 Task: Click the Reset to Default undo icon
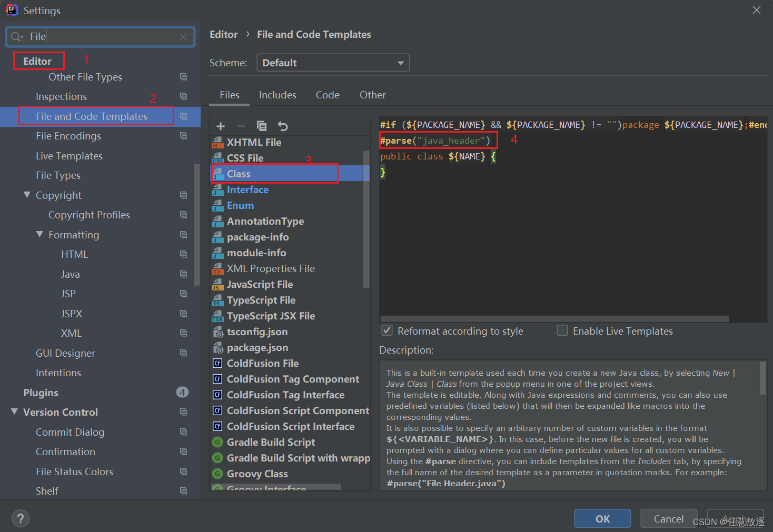283,126
